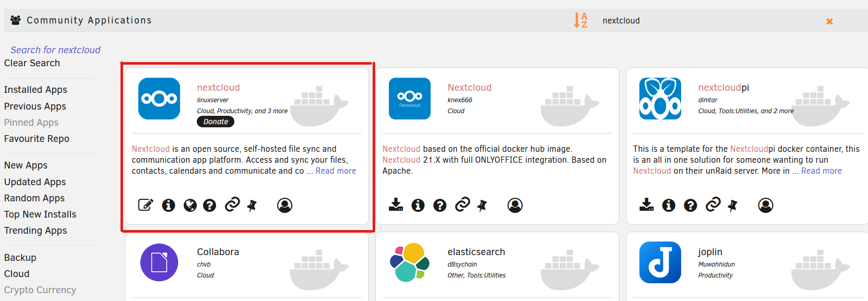Screen dimensions: 868x301
Task: Click the info icon on linuxserver nextcloud card
Action: point(168,206)
